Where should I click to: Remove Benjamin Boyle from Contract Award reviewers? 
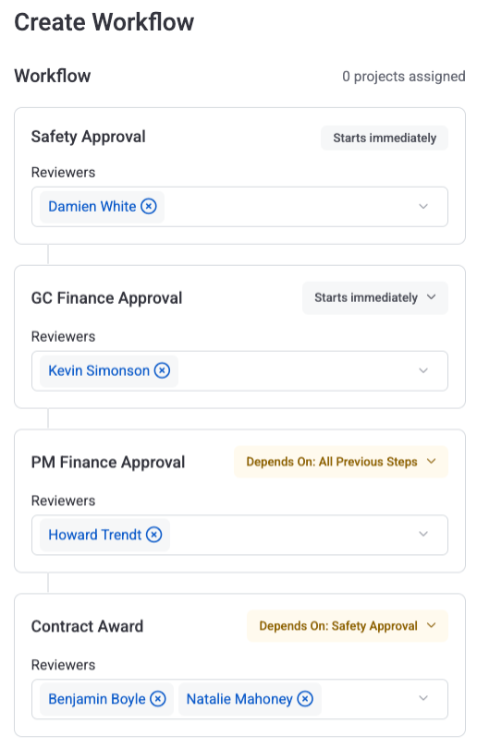click(158, 699)
